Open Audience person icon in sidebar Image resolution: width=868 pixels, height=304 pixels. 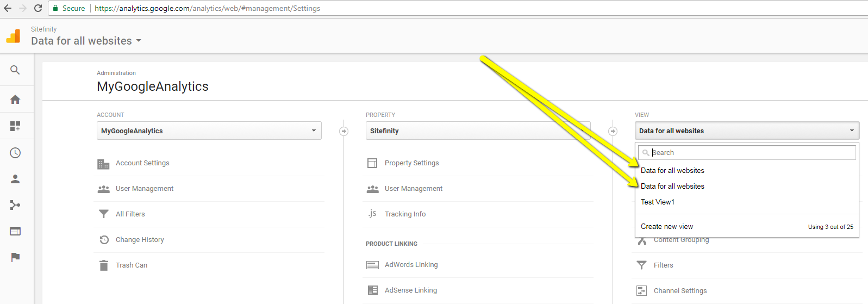point(15,179)
